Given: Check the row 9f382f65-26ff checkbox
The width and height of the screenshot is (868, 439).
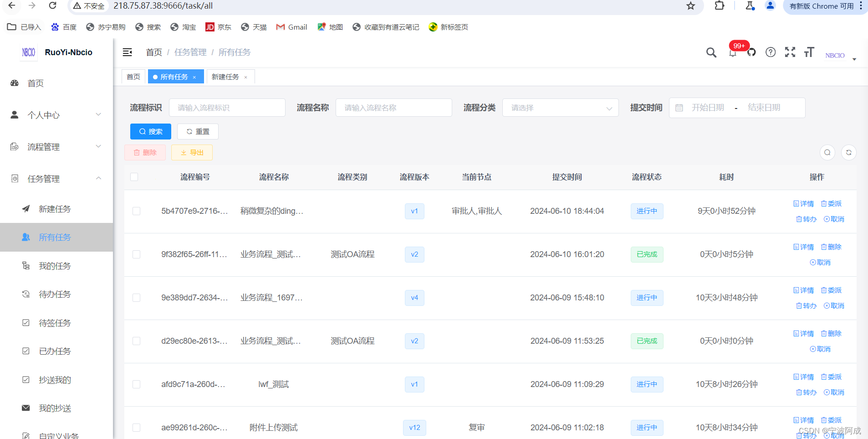Looking at the screenshot, I should [136, 254].
